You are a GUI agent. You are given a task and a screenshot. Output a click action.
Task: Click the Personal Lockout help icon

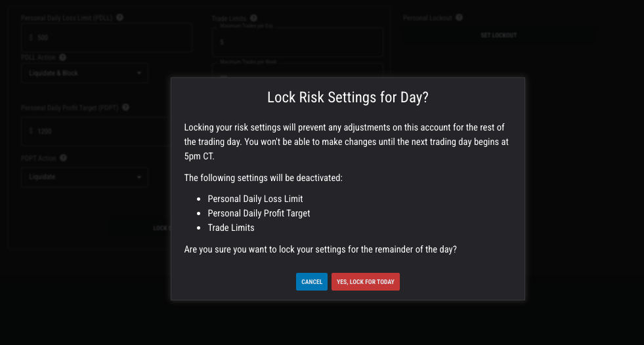[460, 18]
